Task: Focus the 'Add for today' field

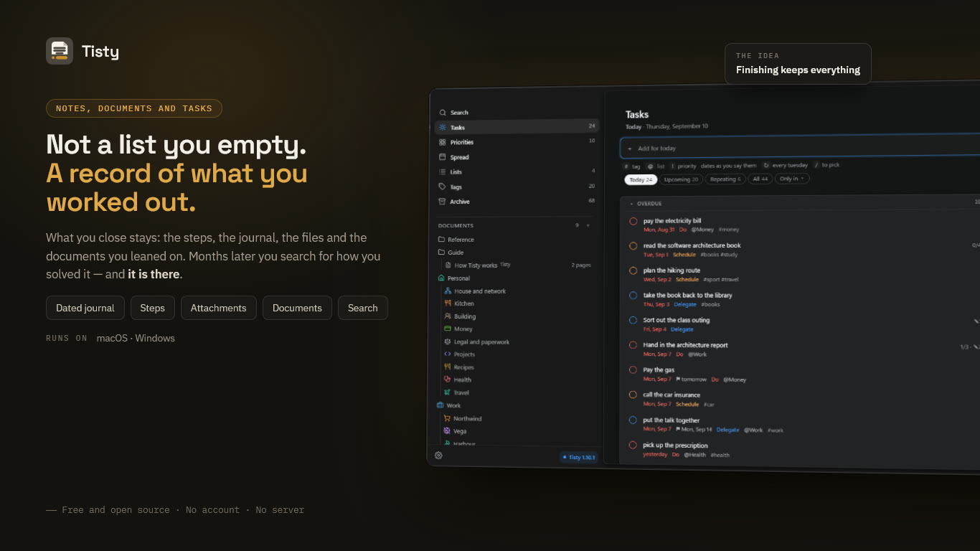Action: pos(800,147)
